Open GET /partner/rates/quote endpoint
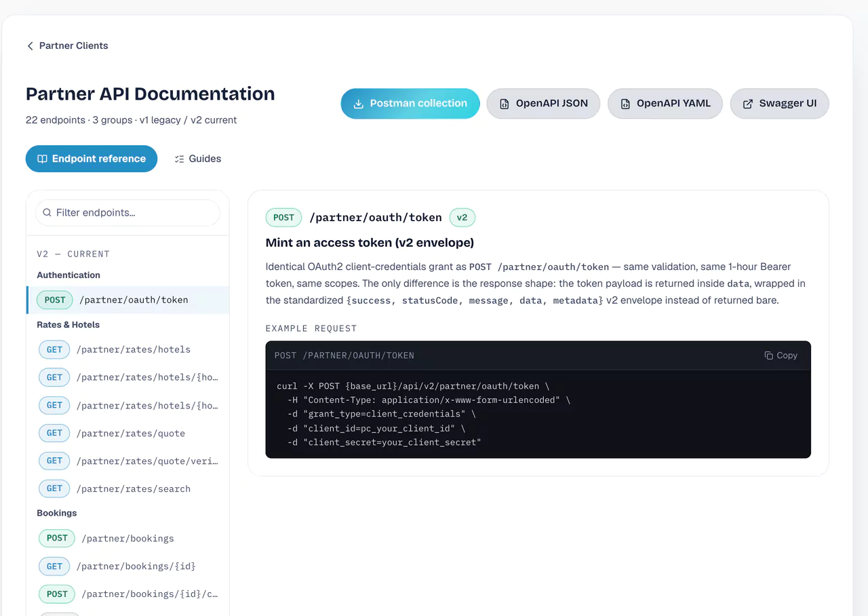Image resolution: width=868 pixels, height=616 pixels. (x=128, y=433)
